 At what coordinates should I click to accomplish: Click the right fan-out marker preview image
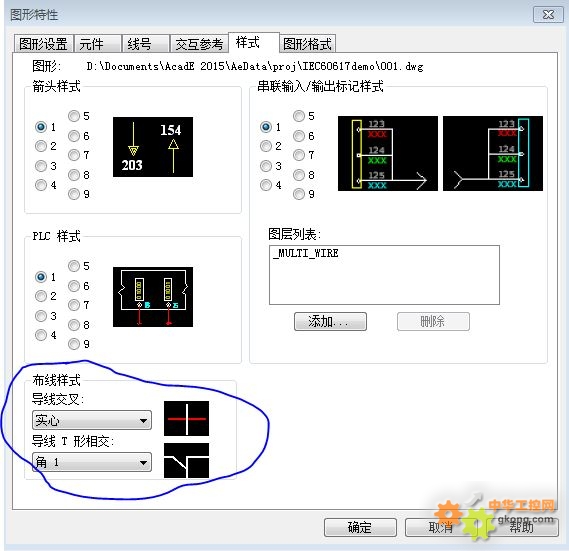click(x=493, y=153)
